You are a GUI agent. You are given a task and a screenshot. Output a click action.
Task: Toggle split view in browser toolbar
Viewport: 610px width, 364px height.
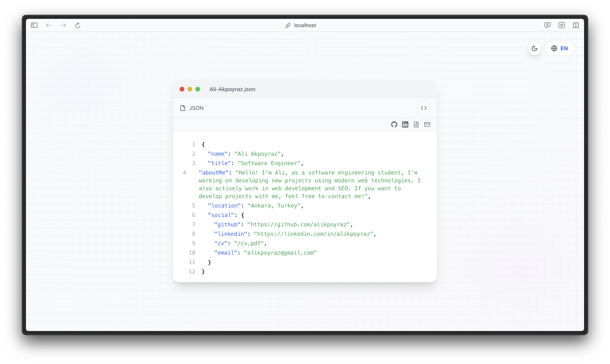click(576, 25)
